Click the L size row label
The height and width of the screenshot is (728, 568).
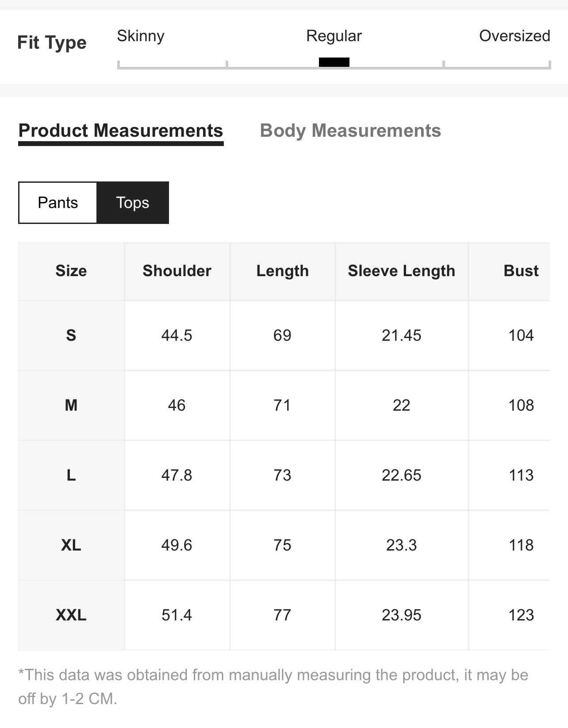71,475
